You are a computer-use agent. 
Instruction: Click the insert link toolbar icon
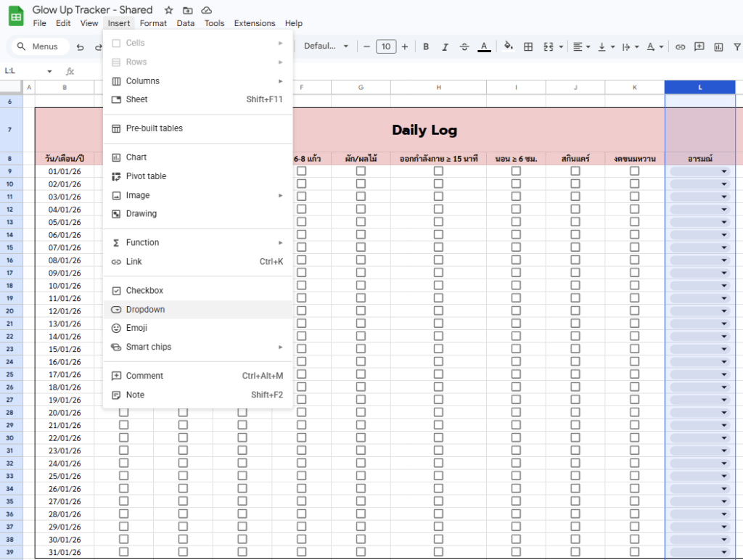680,46
